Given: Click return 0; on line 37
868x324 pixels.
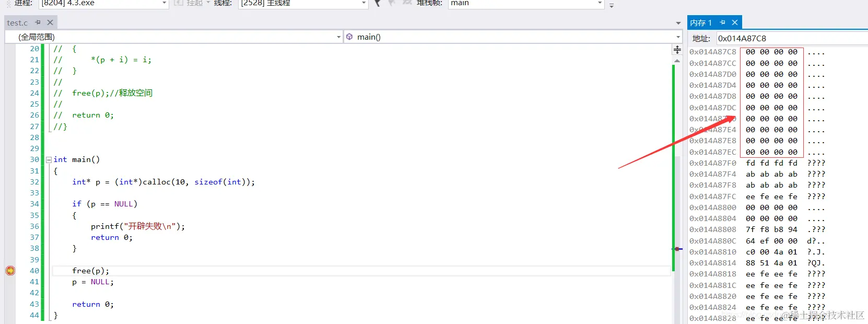Looking at the screenshot, I should 112,237.
